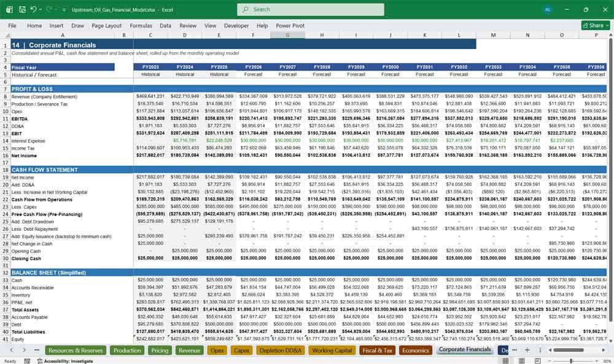The height and width of the screenshot is (364, 614).
Task: Switch to the Formulas ribbon tab
Action: pyautogui.click(x=141, y=25)
